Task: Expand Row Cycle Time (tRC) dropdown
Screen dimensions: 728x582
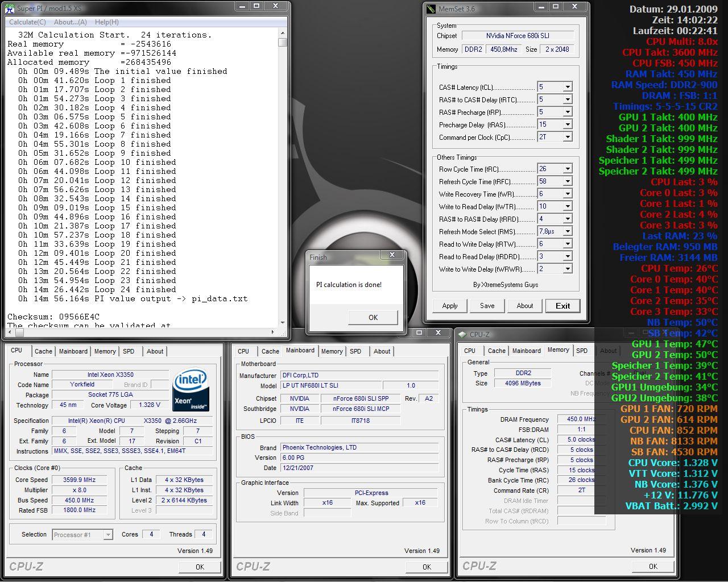Action: pos(567,169)
